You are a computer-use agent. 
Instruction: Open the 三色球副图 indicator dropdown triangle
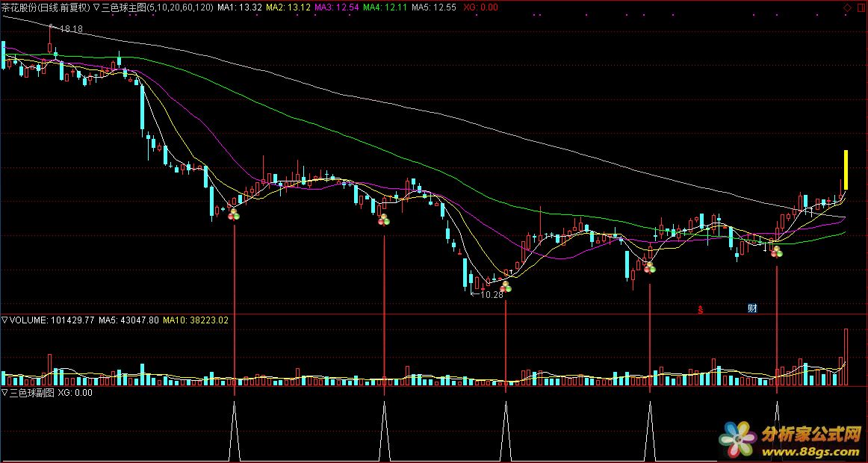pos(5,393)
